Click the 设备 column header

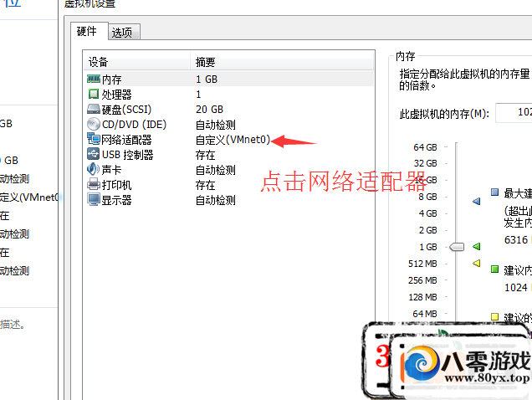pos(136,62)
